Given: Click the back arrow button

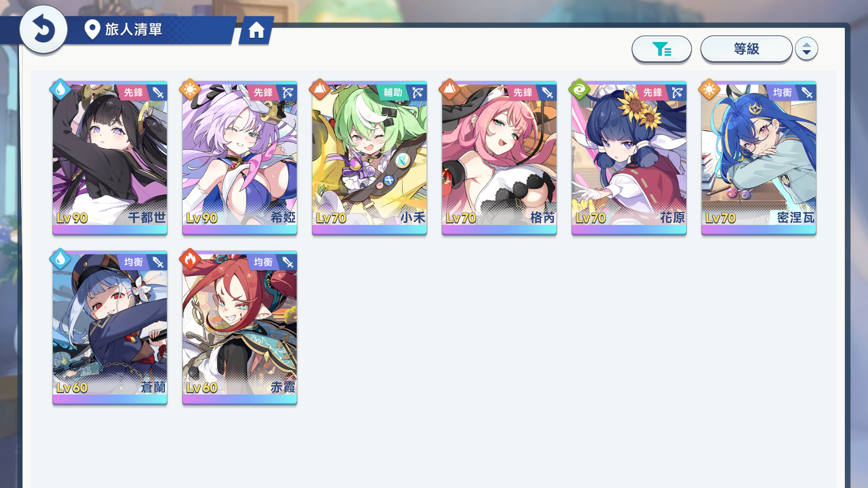Looking at the screenshot, I should point(43,29).
